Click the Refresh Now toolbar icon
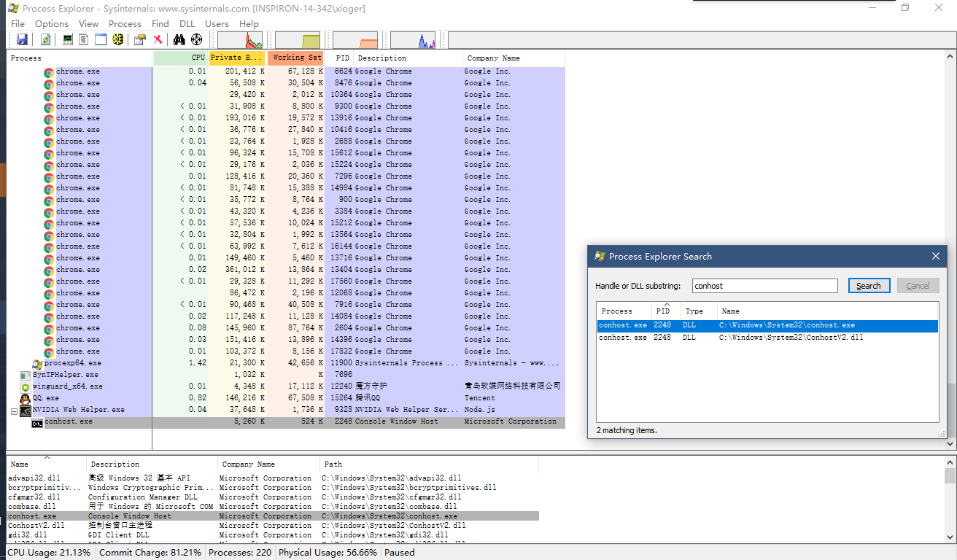Viewport: 957px width, 560px height. [x=45, y=39]
